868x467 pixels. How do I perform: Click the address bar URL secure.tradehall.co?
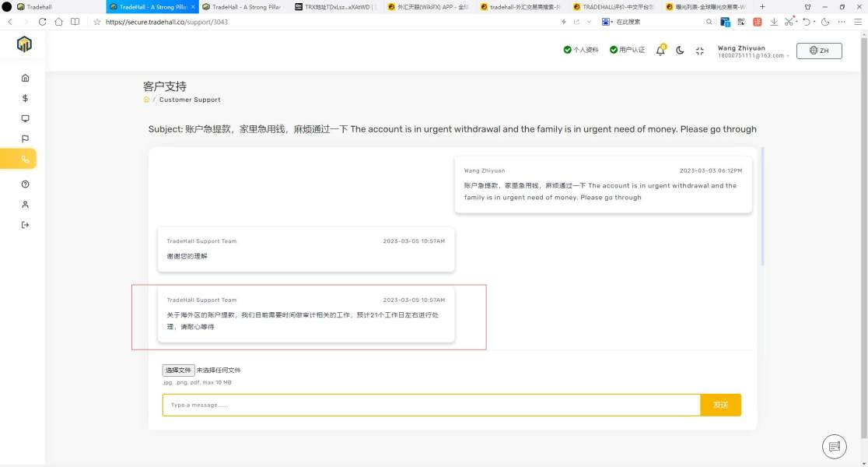tap(166, 22)
